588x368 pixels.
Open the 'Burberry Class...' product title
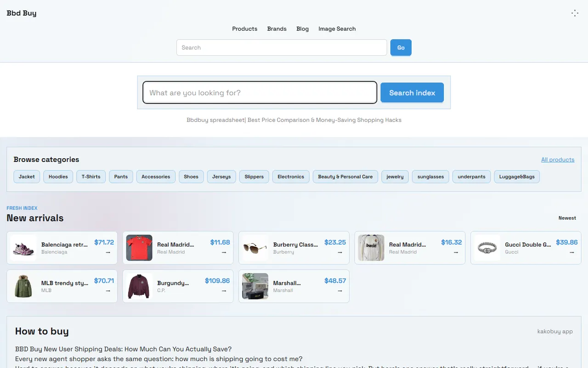[x=295, y=245]
